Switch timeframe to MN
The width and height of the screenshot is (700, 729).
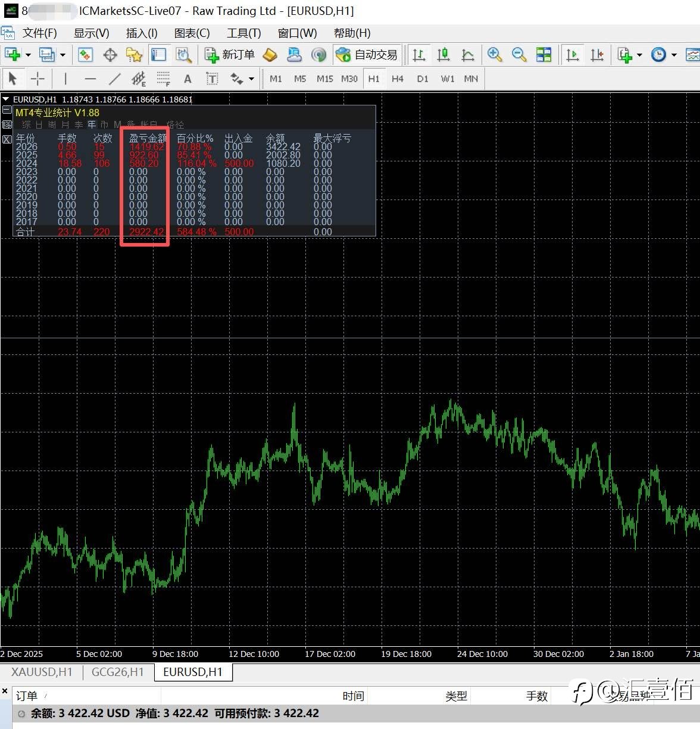tap(471, 79)
